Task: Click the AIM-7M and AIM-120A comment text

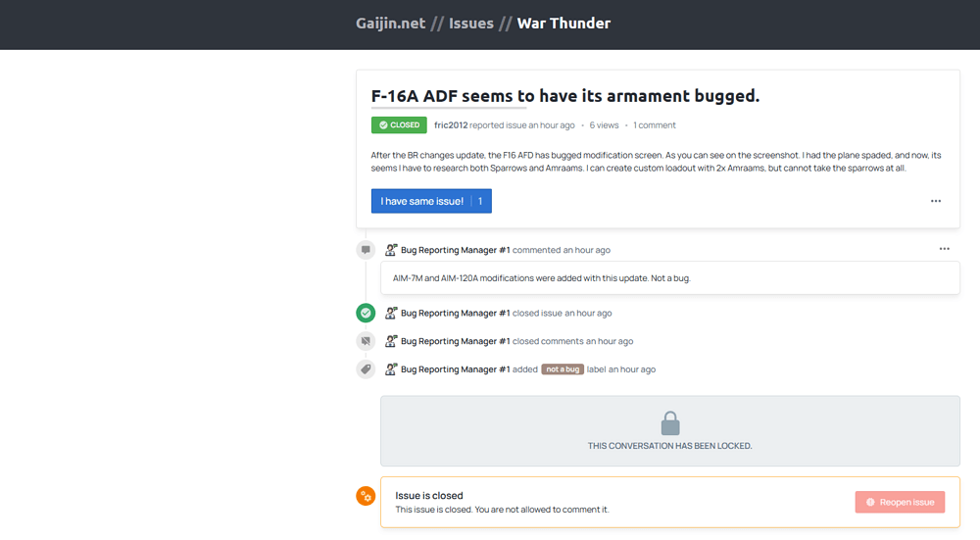Action: 541,278
